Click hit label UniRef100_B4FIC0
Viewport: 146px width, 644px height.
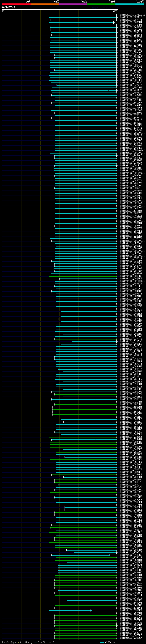pos(131,72)
